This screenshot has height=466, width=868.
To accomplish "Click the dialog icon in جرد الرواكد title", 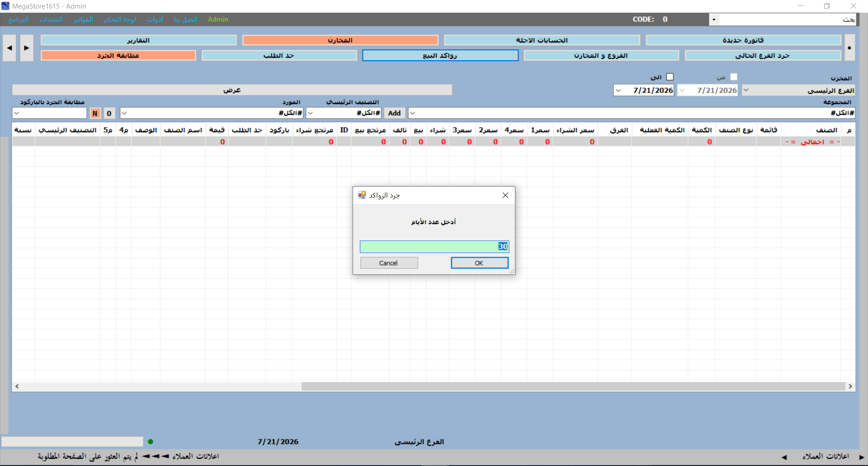I will [x=362, y=195].
